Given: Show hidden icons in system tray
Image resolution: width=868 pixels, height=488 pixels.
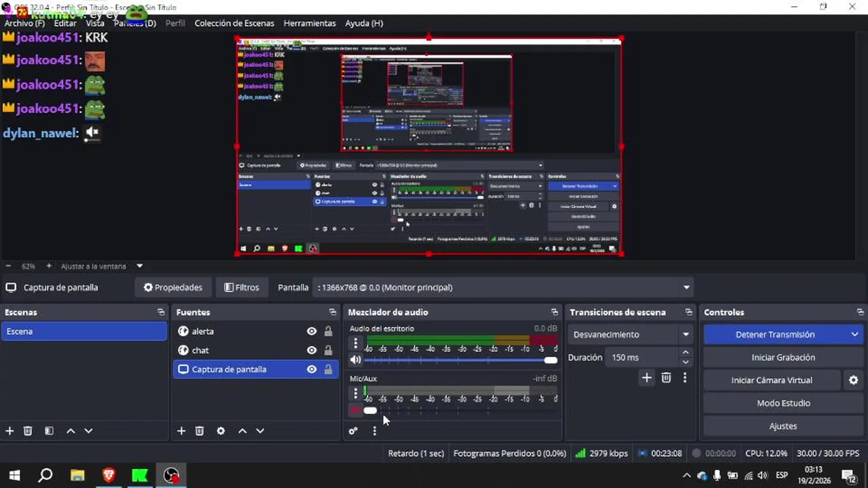Looking at the screenshot, I should click(x=686, y=475).
